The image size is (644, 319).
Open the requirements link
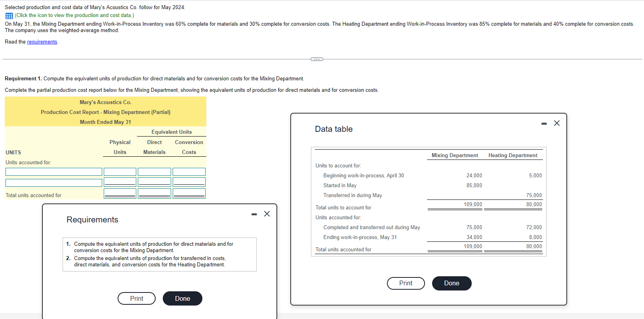[42, 42]
